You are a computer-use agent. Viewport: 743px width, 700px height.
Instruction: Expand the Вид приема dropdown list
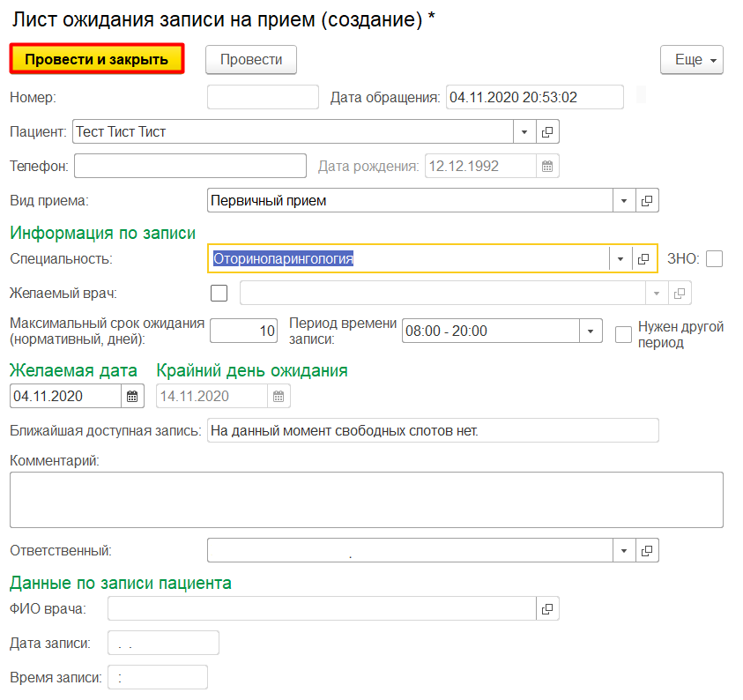624,201
